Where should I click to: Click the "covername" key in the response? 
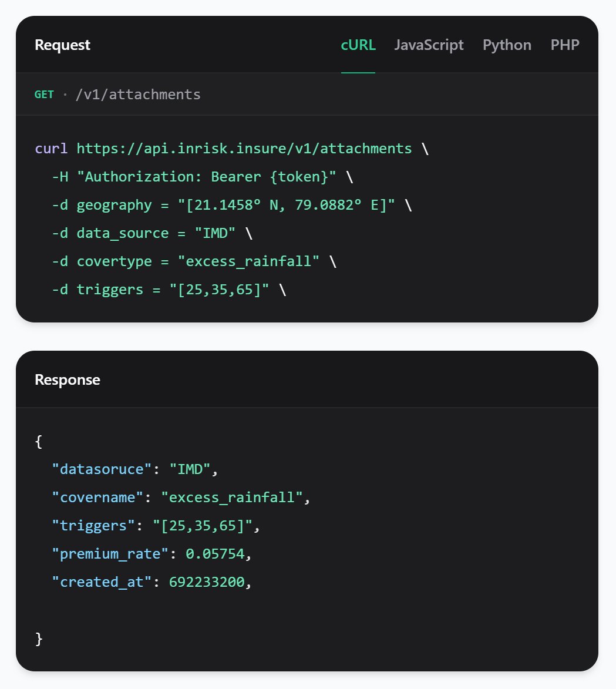(98, 498)
